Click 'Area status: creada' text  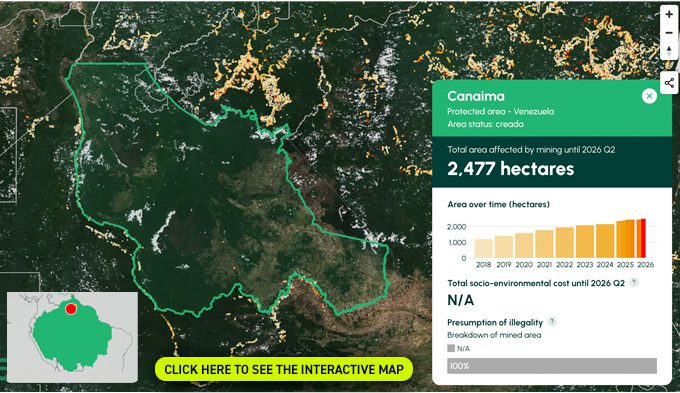pyautogui.click(x=485, y=124)
